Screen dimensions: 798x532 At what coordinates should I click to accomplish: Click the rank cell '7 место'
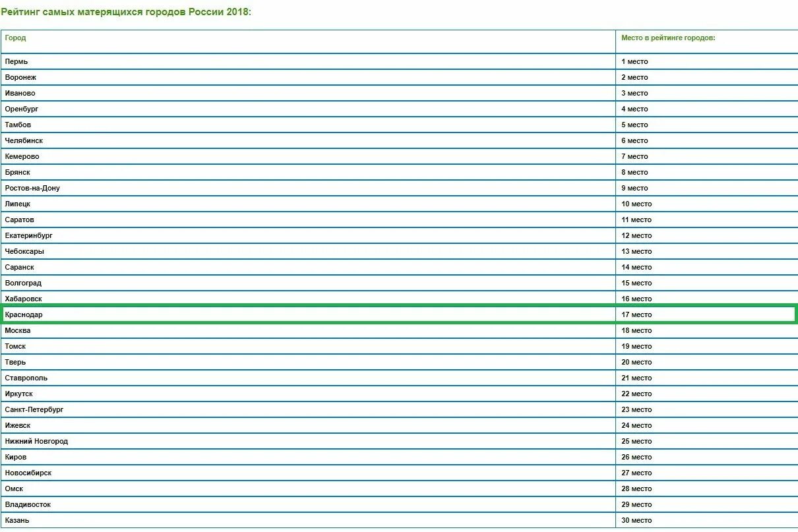coord(707,156)
